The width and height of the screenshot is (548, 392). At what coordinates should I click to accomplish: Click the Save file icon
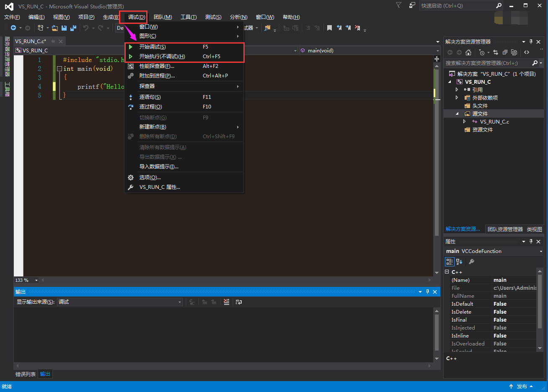pos(64,28)
